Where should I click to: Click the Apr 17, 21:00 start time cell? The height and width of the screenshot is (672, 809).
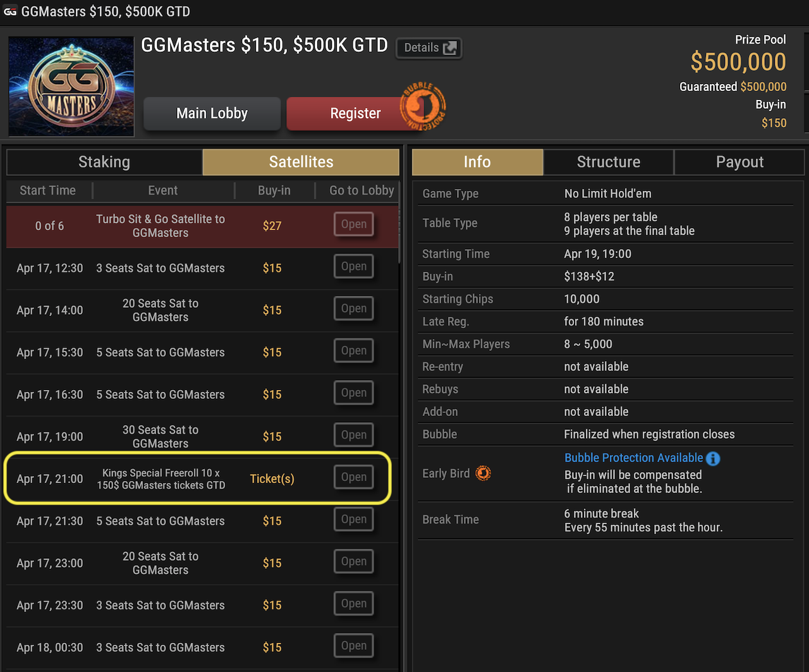click(50, 479)
